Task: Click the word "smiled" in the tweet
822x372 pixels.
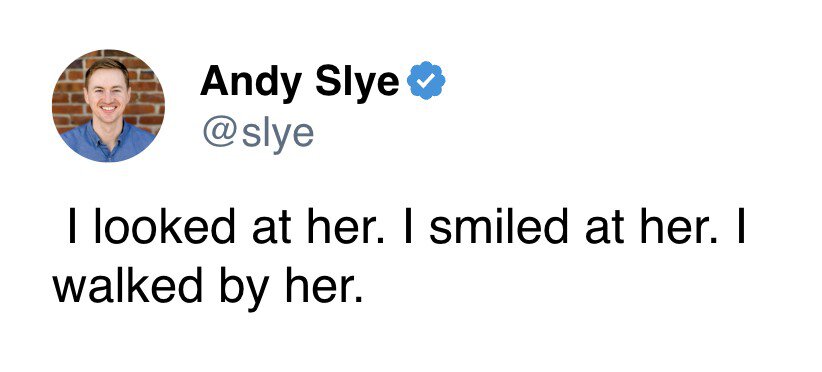Action: 499,228
